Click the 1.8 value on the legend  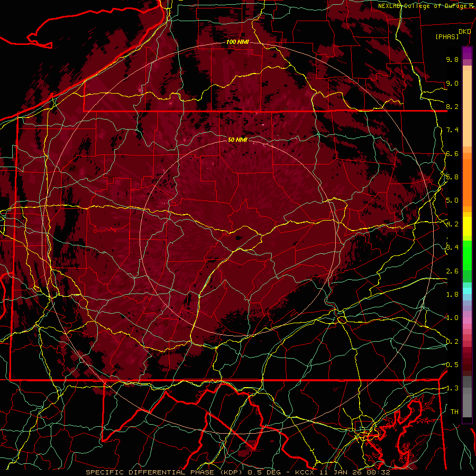(452, 295)
